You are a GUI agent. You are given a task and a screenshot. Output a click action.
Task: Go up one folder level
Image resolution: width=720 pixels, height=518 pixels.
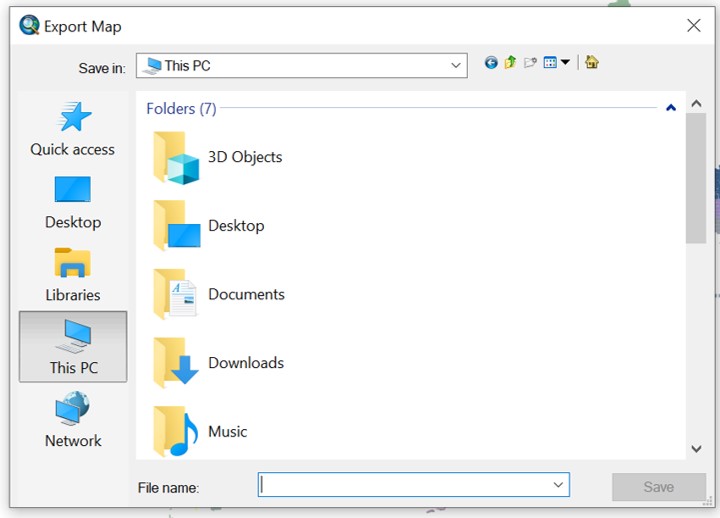[510, 62]
